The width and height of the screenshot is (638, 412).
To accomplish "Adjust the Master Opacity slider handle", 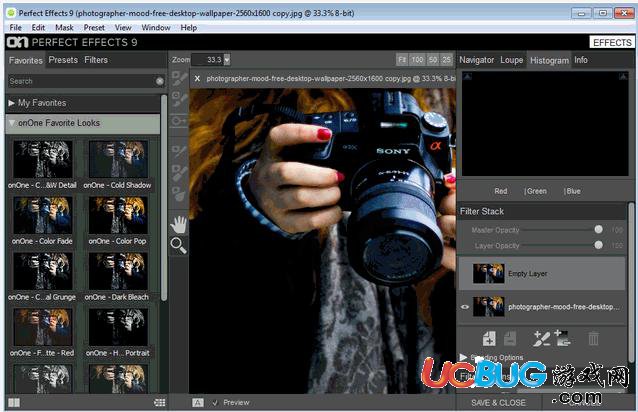I will coord(599,229).
